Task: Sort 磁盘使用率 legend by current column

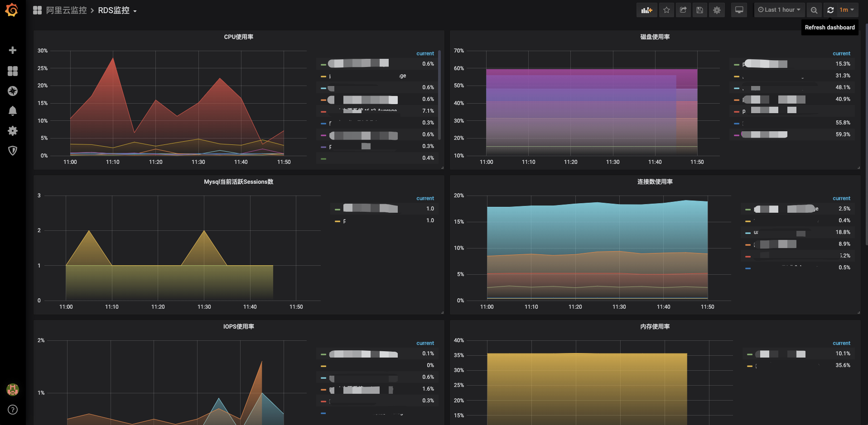Action: (x=841, y=53)
